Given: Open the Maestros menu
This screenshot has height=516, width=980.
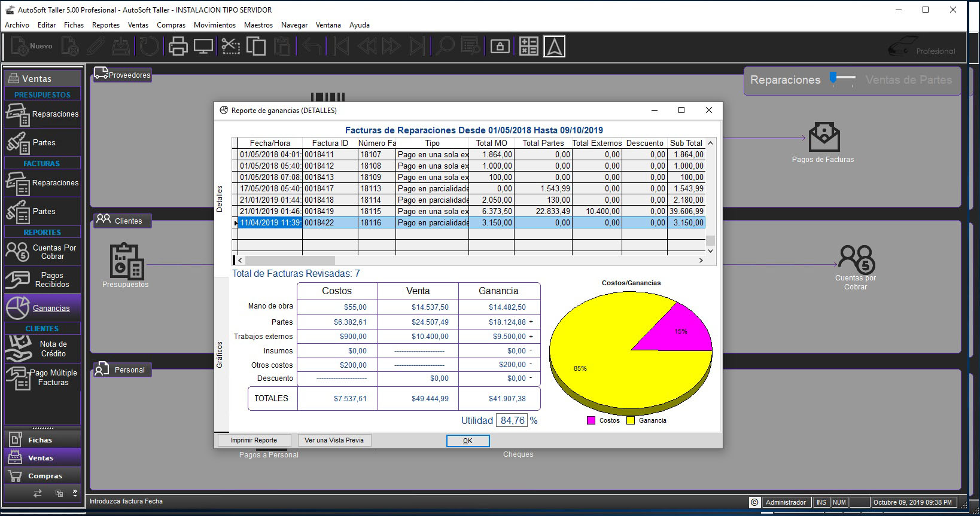Looking at the screenshot, I should tap(258, 25).
